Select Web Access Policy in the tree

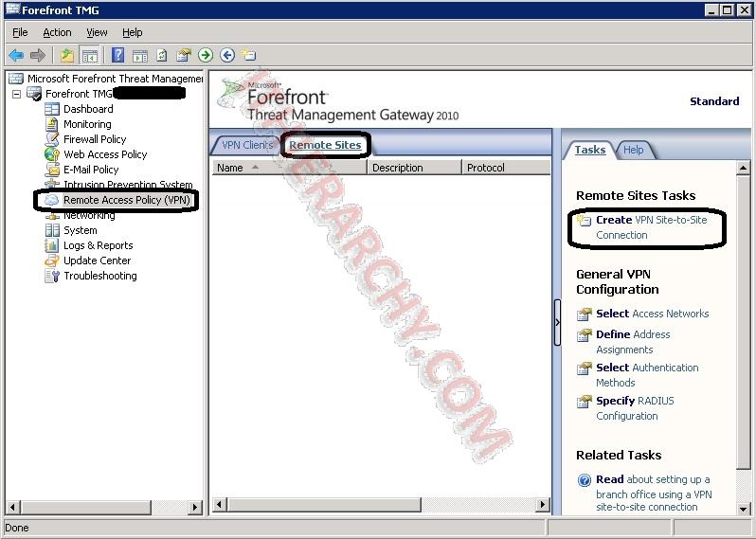pyautogui.click(x=105, y=154)
